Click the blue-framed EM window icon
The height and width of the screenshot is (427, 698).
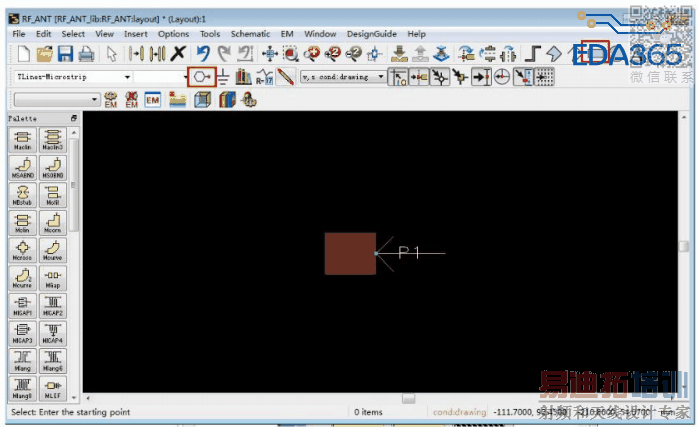(153, 100)
